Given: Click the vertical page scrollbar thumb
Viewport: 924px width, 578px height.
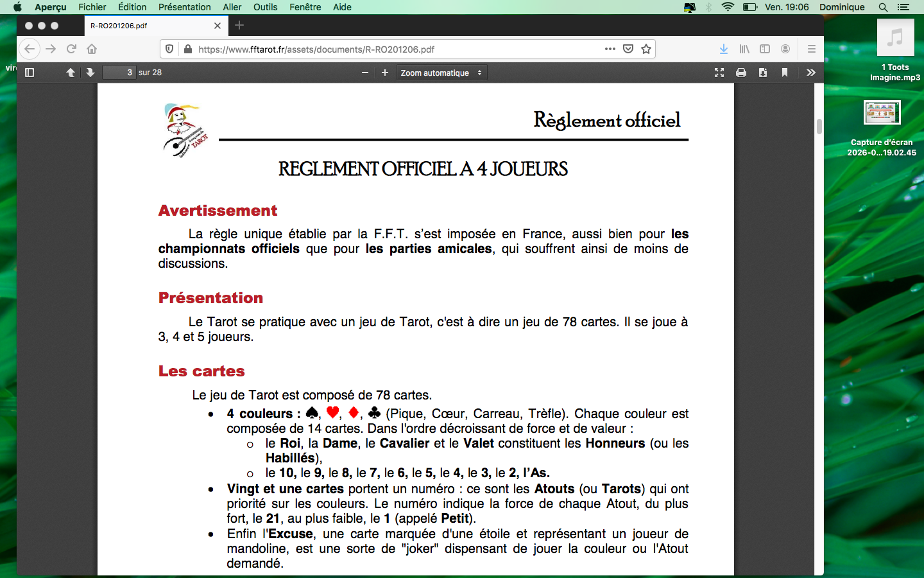Looking at the screenshot, I should tap(819, 127).
